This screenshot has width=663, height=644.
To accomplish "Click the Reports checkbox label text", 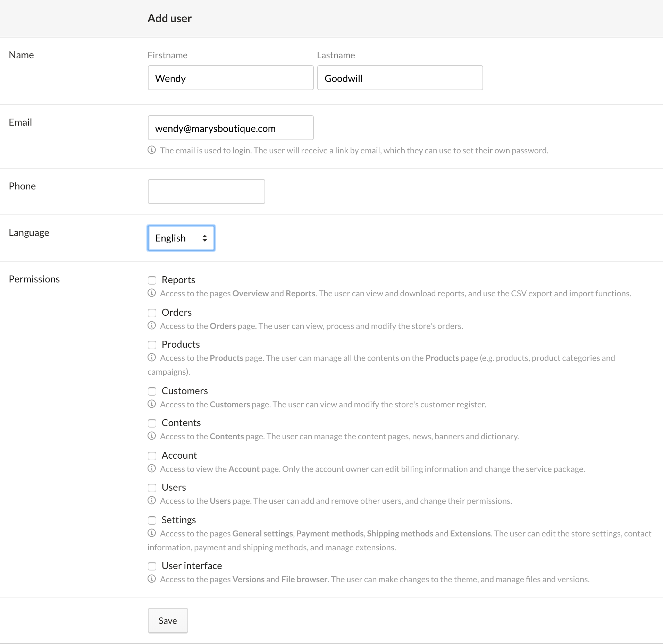I will point(178,280).
